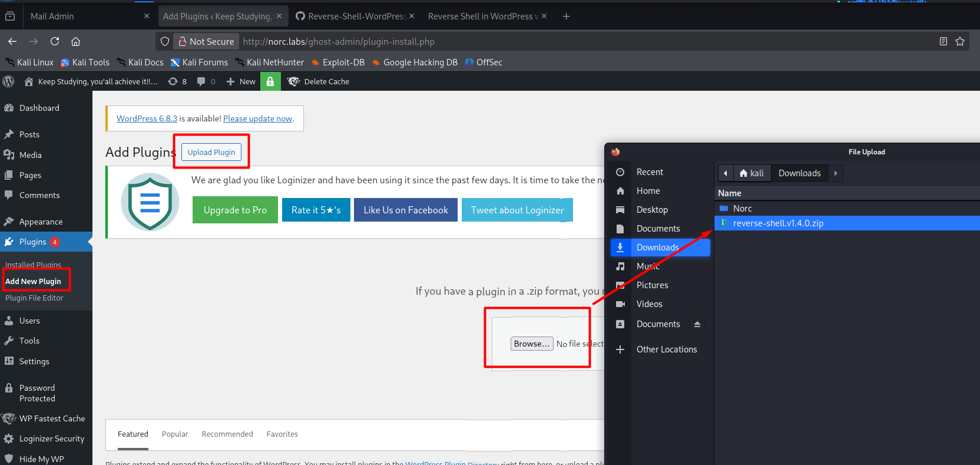Open the Dashboard menu item
Image resolution: width=980 pixels, height=465 pixels.
click(x=46, y=108)
